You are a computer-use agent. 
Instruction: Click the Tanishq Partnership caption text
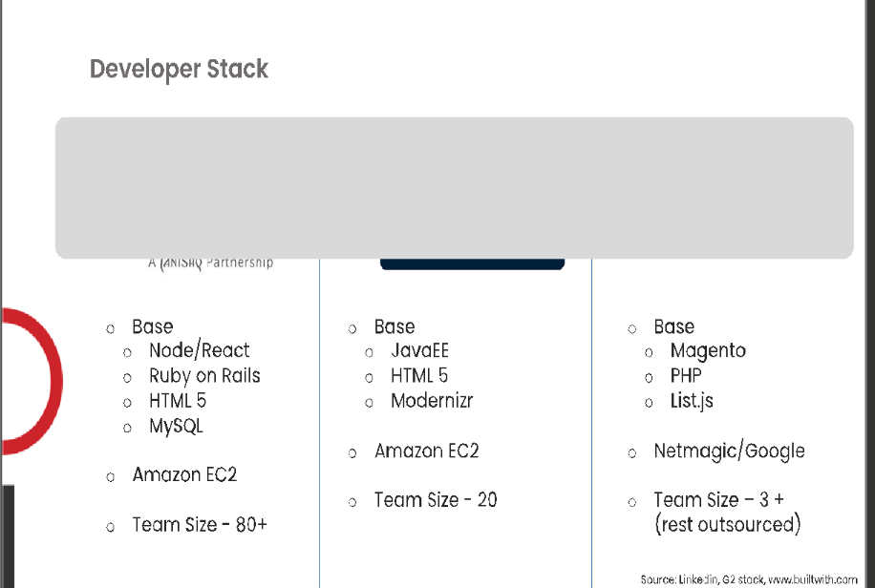pyautogui.click(x=211, y=262)
